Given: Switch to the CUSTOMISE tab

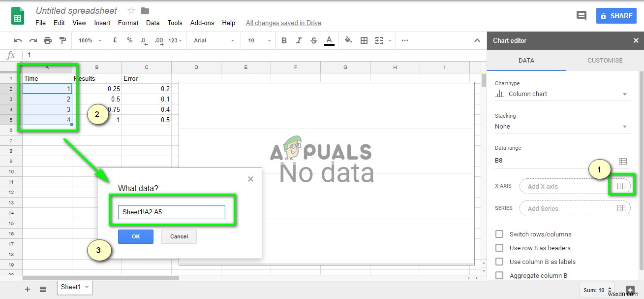Looking at the screenshot, I should click(x=605, y=60).
